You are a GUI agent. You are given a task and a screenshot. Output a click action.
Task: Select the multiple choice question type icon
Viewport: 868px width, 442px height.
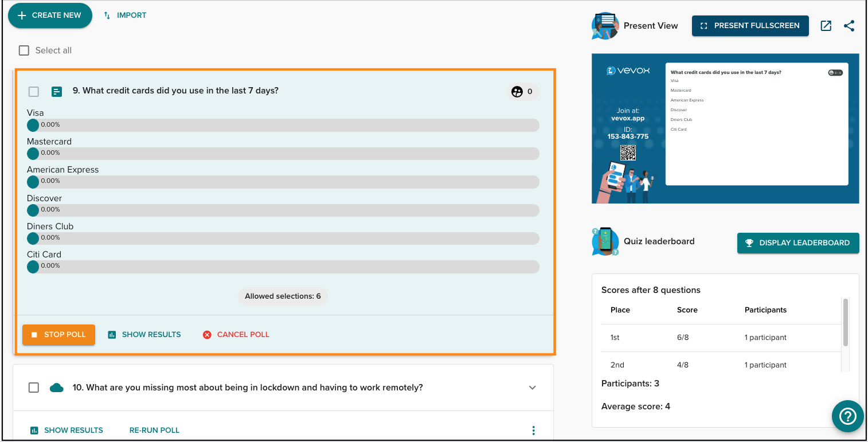point(56,91)
